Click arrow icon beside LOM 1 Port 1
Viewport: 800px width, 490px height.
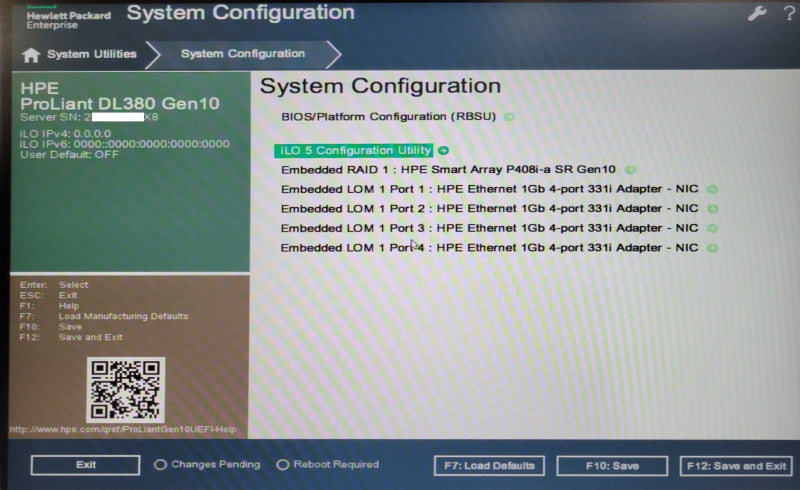click(x=712, y=189)
